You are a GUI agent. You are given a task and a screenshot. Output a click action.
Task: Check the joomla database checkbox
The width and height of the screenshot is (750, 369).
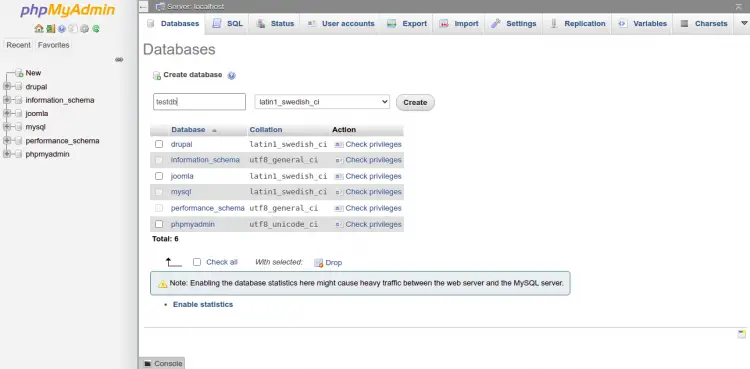pos(159,176)
